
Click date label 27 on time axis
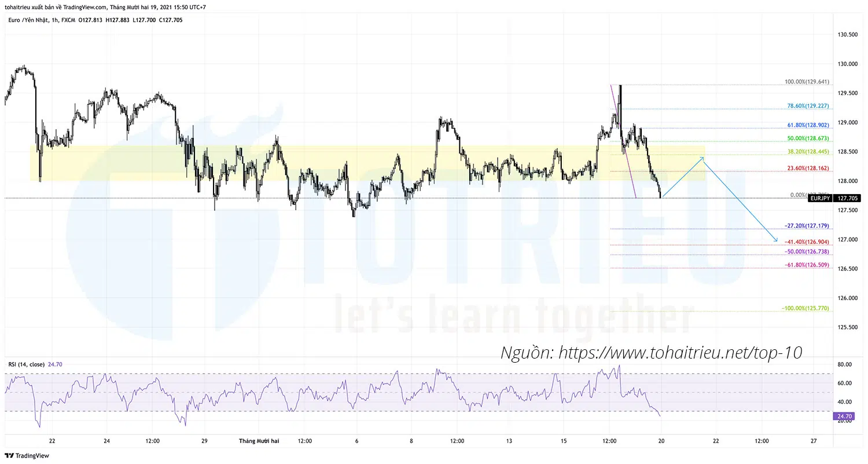814,441
